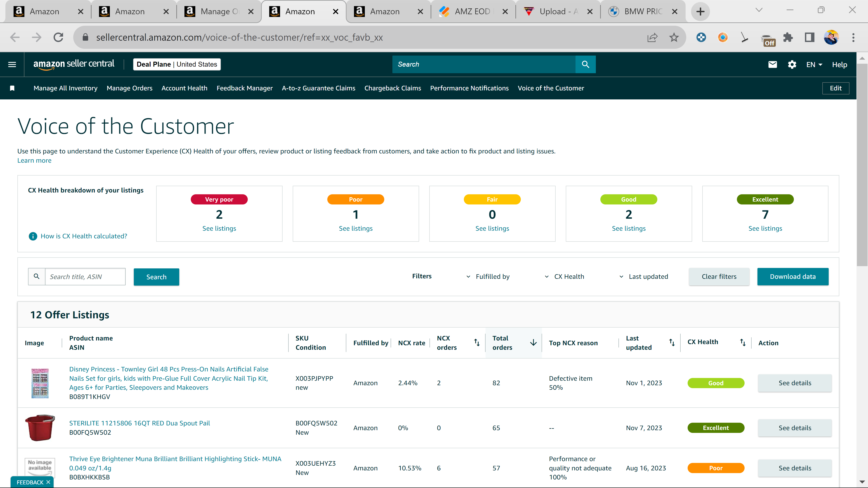Click the lock icon in address bar
Image resolution: width=868 pixels, height=488 pixels.
85,37
